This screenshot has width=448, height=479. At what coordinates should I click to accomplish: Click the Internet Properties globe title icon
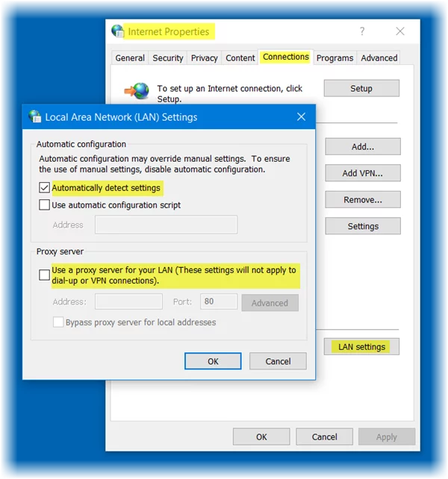pos(118,31)
